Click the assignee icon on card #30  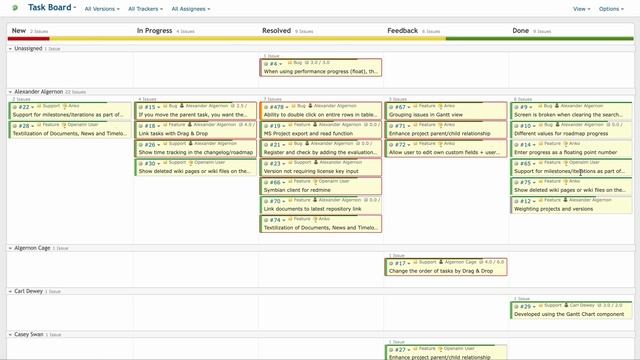click(x=190, y=162)
